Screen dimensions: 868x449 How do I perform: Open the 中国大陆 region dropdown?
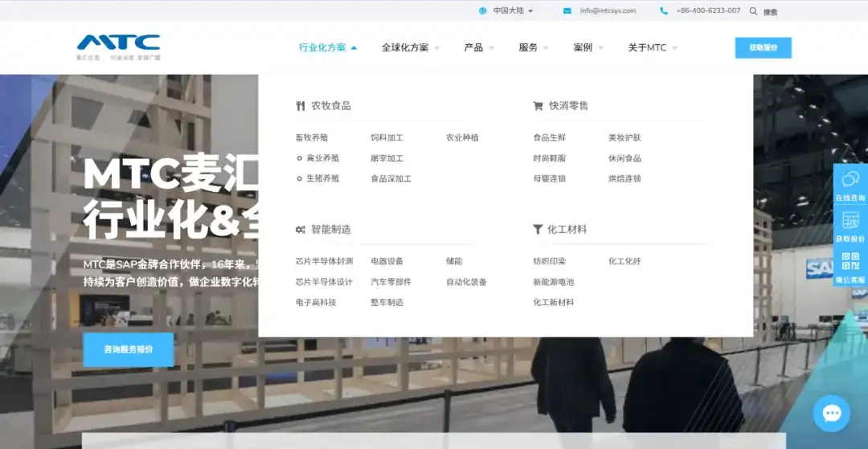tap(506, 11)
